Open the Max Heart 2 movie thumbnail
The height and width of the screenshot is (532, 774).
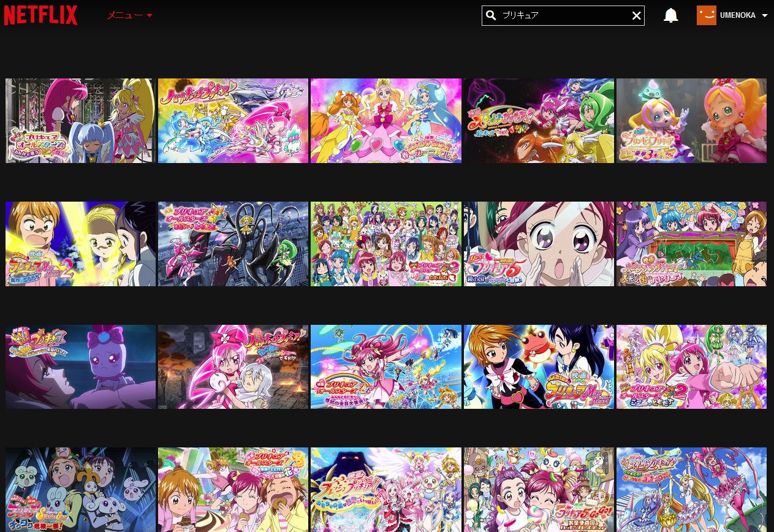pos(80,244)
